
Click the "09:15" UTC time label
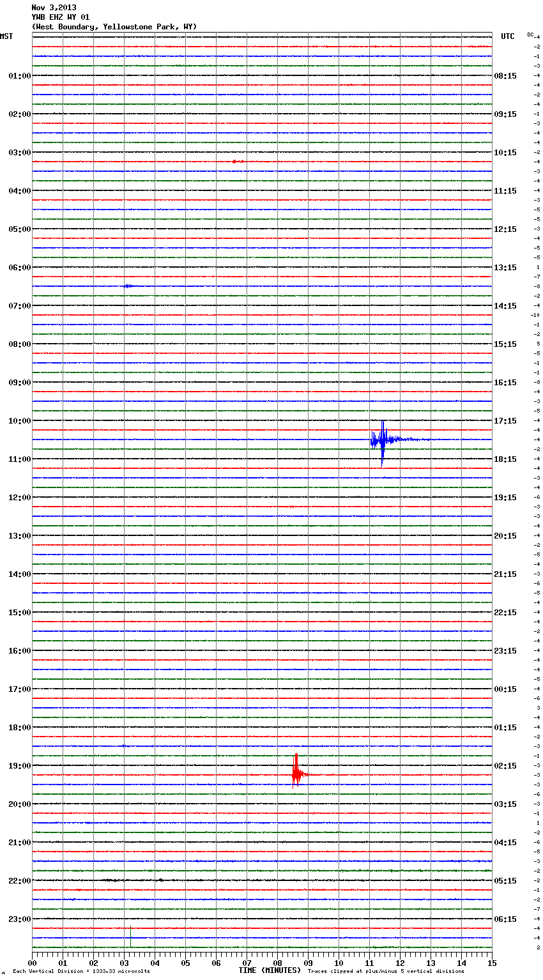tap(505, 114)
